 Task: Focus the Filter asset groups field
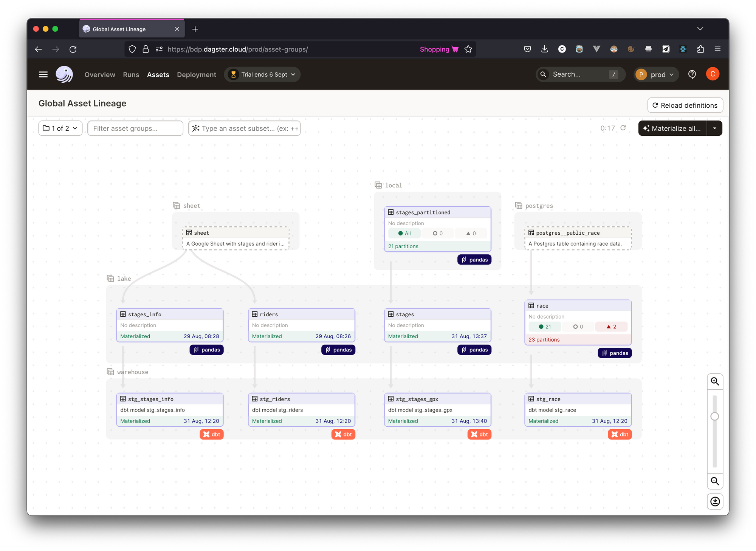[135, 128]
